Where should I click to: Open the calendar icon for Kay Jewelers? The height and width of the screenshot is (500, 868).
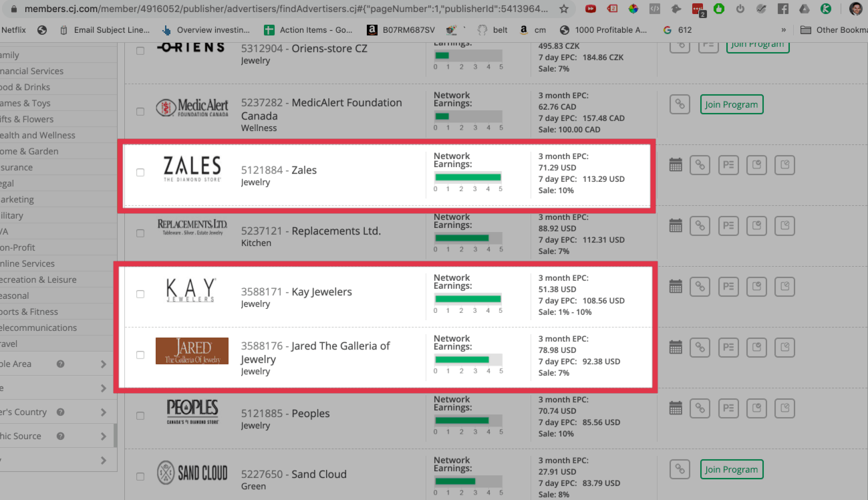(676, 287)
